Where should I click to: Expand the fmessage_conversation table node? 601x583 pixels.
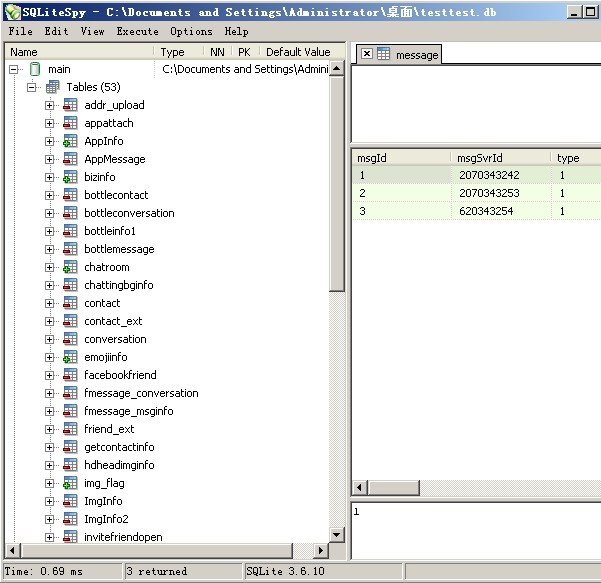[49, 394]
